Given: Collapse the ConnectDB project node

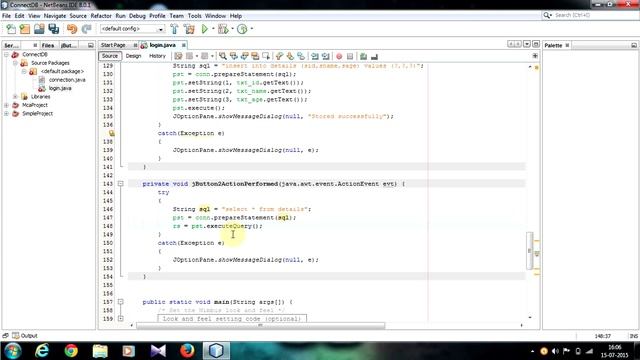Looking at the screenshot, I should click(x=7, y=54).
